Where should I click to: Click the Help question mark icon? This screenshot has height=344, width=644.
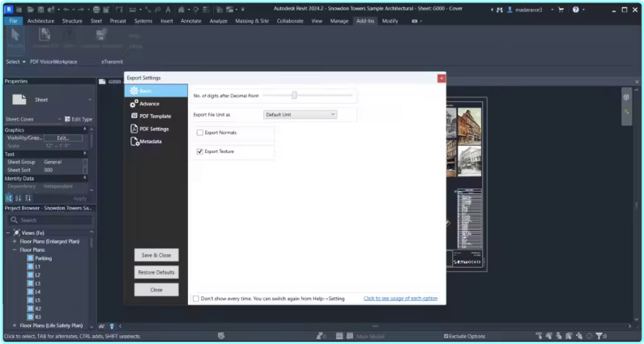click(x=576, y=10)
